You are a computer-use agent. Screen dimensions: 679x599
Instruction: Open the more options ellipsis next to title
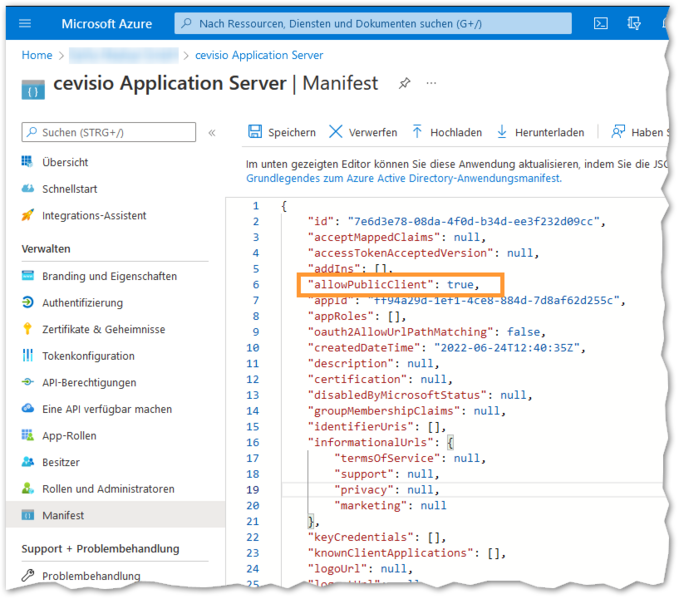point(431,83)
